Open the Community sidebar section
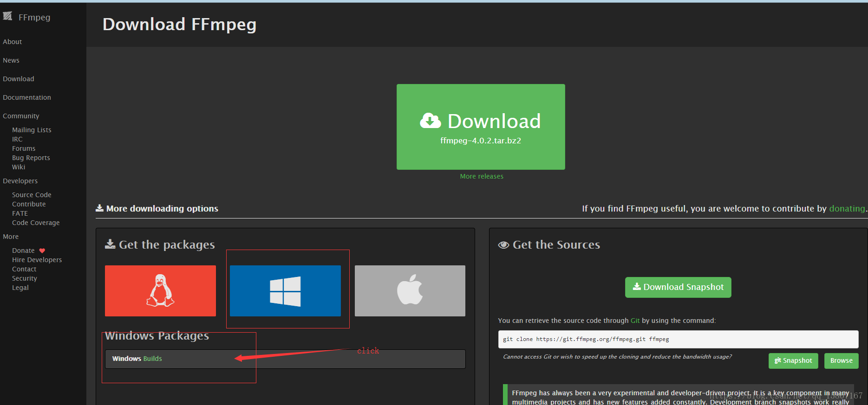Screen dimensions: 868x405 coord(21,116)
